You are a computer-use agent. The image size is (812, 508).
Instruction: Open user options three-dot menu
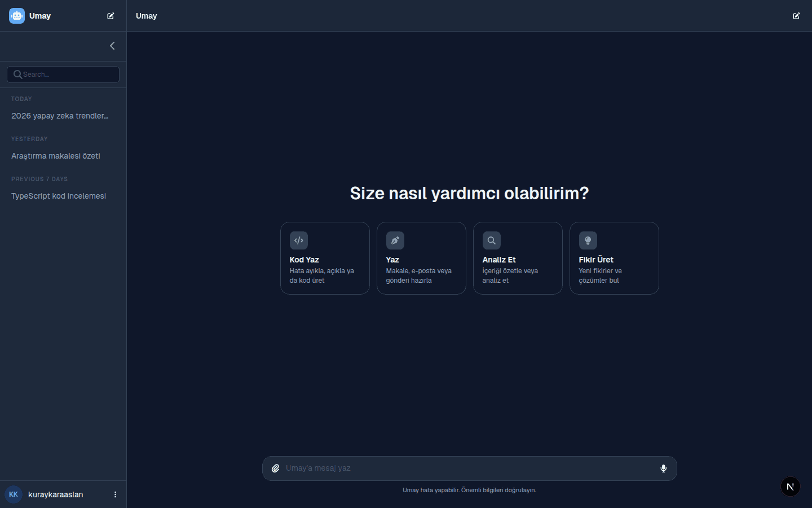pos(115,494)
